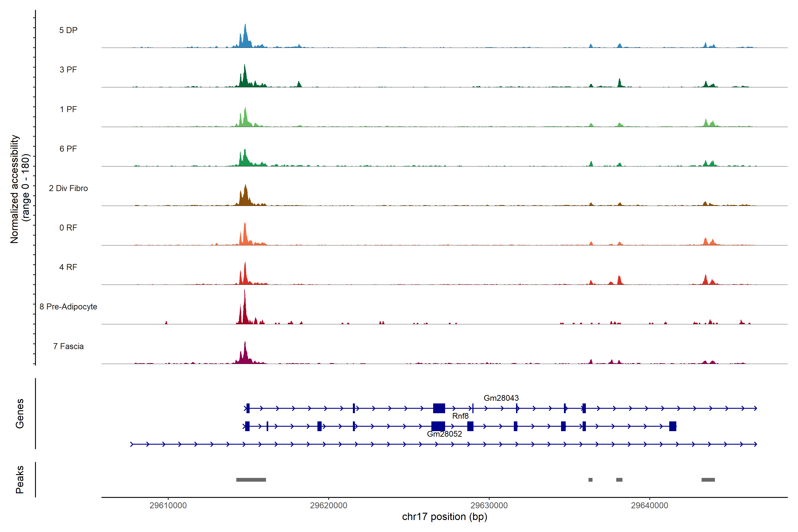Click the smallest gray peak marker

590,480
